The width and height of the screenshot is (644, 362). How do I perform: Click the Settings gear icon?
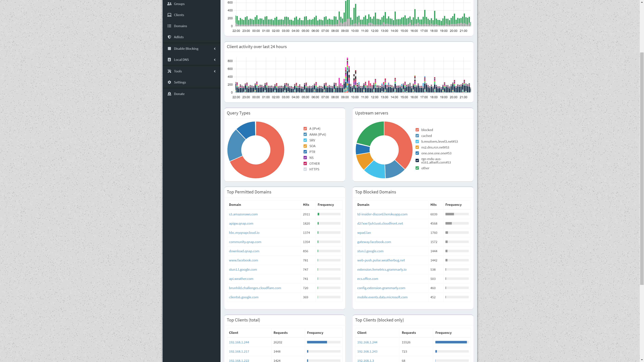tap(169, 82)
